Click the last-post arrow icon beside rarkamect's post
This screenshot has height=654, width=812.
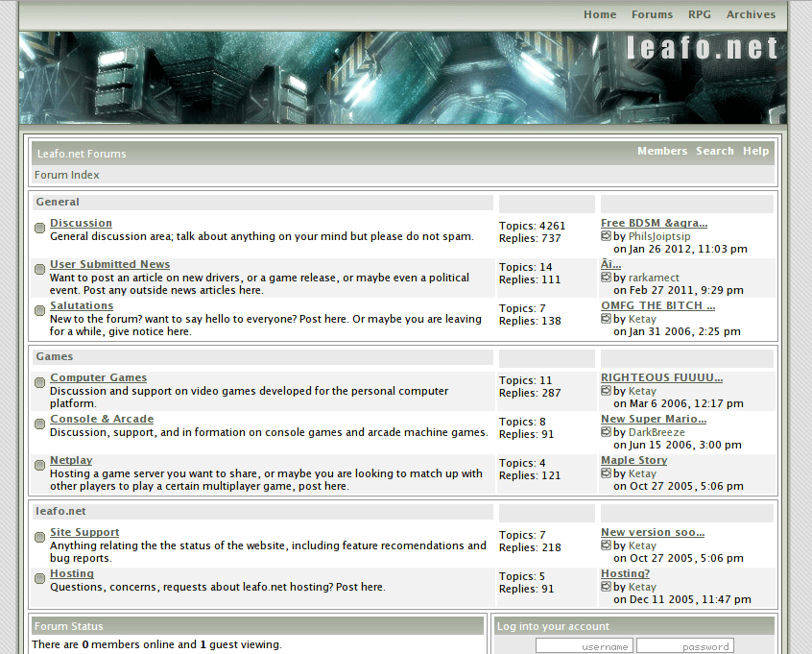click(x=605, y=277)
